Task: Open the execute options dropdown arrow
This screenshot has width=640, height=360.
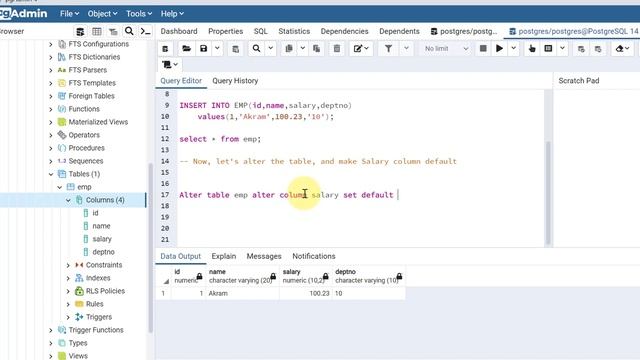Action: (513, 49)
